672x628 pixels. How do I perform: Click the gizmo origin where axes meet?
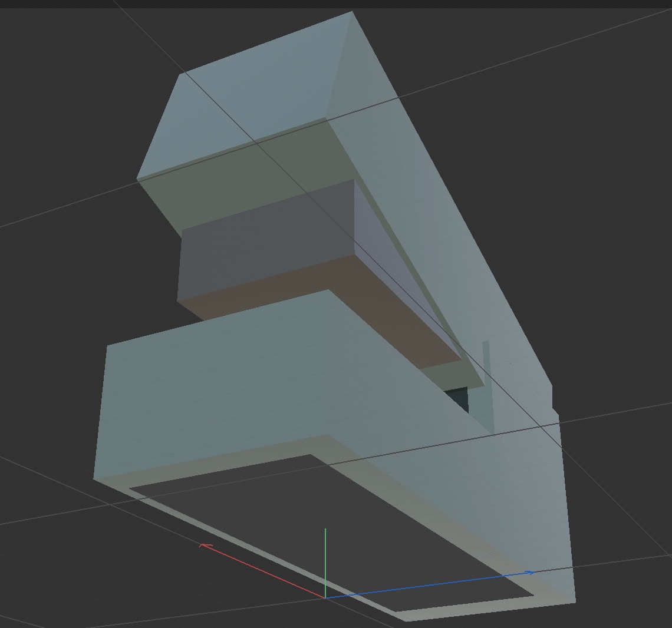[x=325, y=597]
